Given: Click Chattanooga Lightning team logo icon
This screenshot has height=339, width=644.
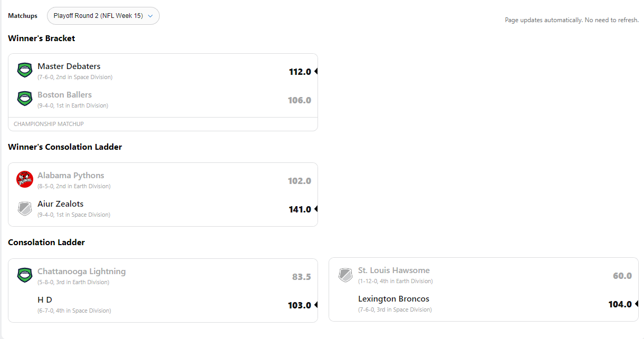Looking at the screenshot, I should click(25, 275).
